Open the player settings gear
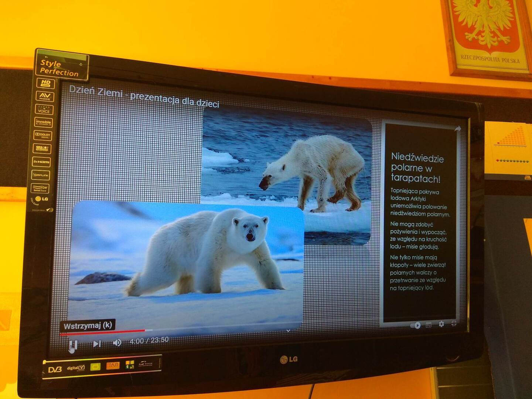 click(441, 324)
